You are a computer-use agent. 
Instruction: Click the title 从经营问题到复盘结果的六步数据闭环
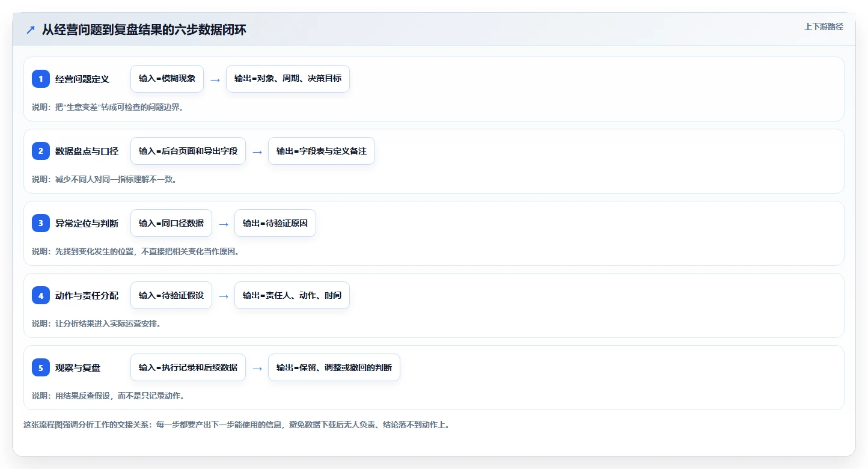pyautogui.click(x=144, y=30)
